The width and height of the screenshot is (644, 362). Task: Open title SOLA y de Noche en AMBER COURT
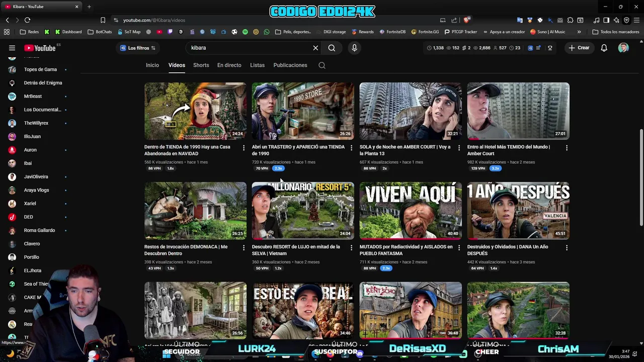pyautogui.click(x=405, y=150)
